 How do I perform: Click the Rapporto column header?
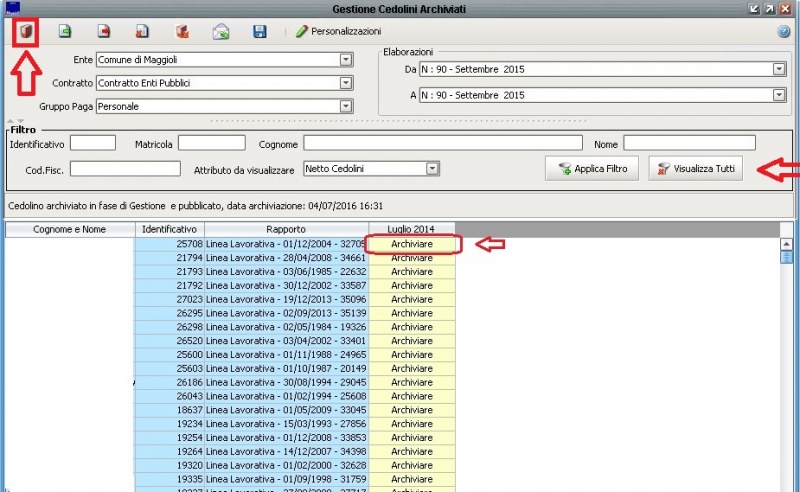[x=286, y=230]
